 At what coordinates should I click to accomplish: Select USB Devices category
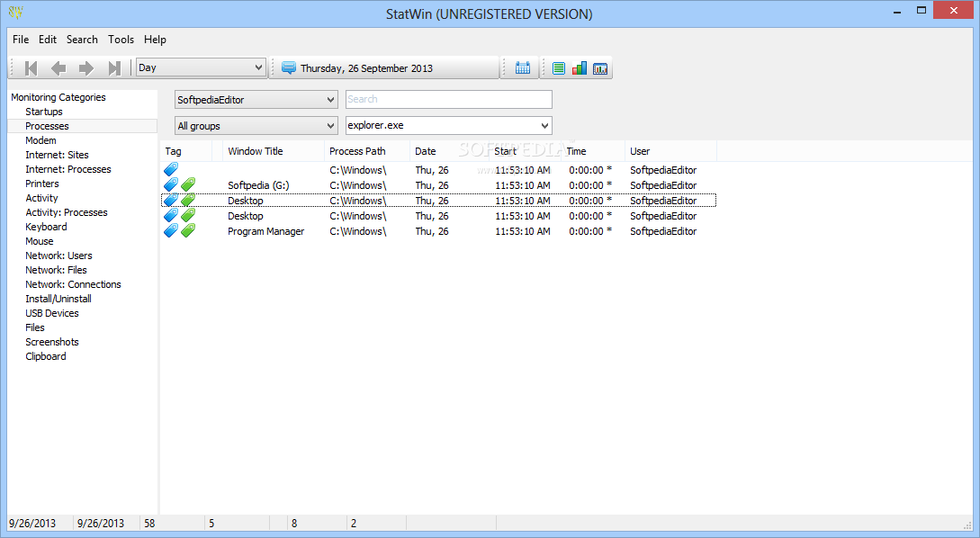tap(52, 313)
